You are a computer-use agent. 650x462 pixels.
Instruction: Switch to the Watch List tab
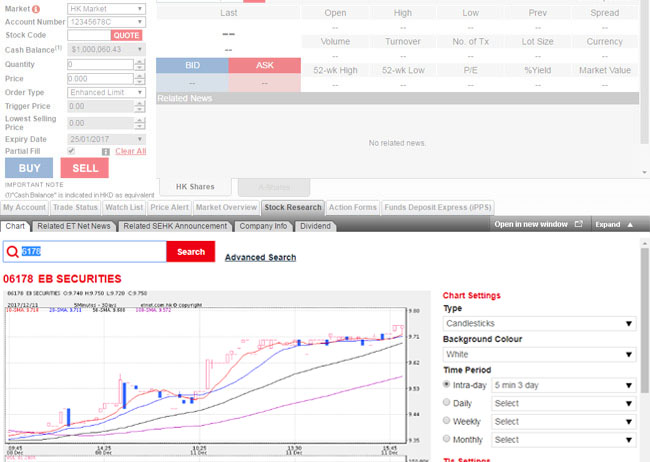tap(124, 207)
